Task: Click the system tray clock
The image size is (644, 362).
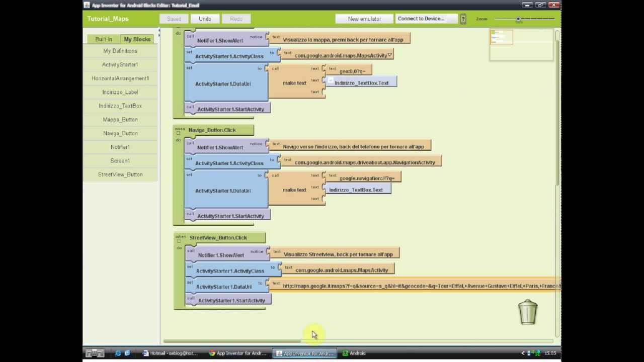Action: click(x=550, y=353)
